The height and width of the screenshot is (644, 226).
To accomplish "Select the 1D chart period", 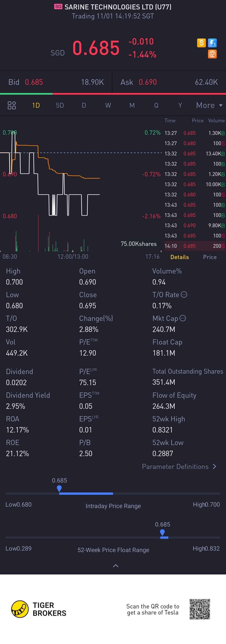I will point(36,105).
